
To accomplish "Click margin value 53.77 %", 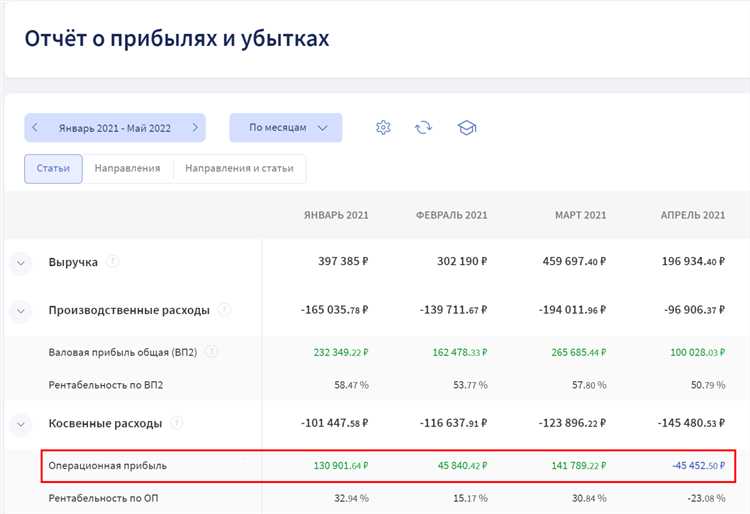I will (x=471, y=385).
